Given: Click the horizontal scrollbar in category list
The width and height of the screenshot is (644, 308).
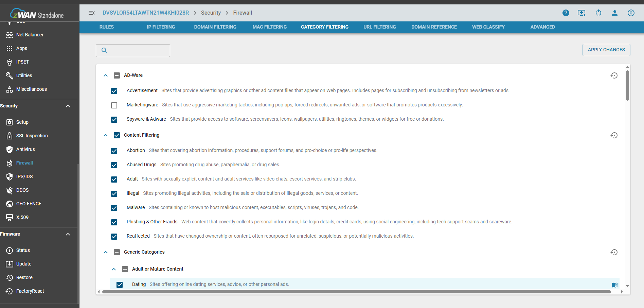Looking at the screenshot, I should point(357,292).
